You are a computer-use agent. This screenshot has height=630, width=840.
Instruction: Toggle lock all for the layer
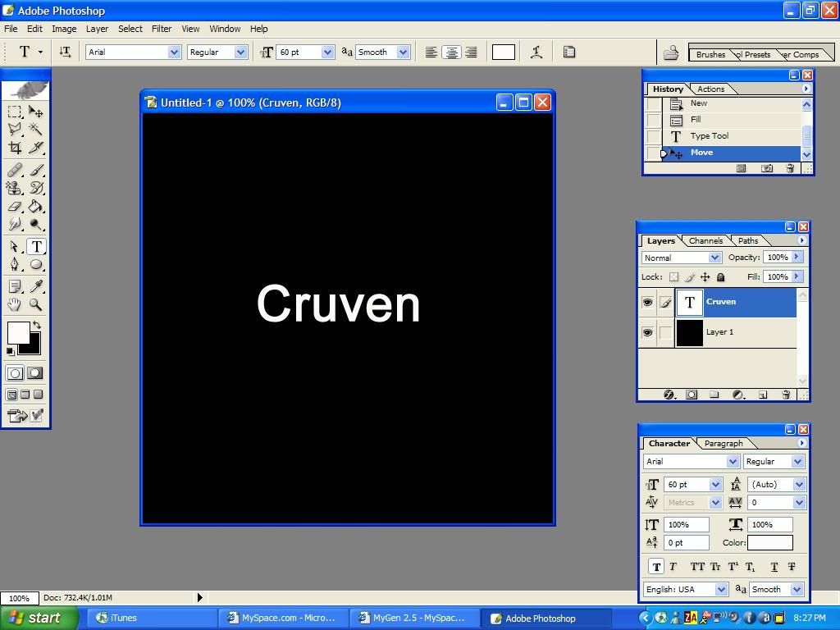[x=720, y=277]
